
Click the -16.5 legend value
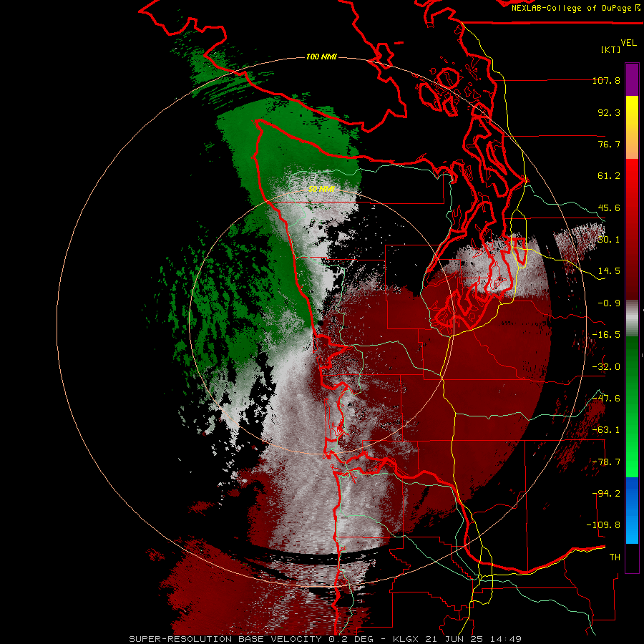(x=606, y=335)
